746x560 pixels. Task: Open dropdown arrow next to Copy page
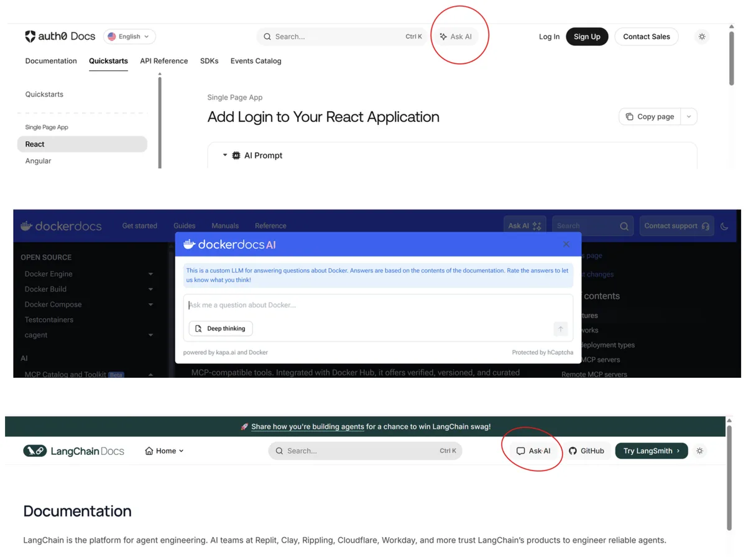[689, 116]
